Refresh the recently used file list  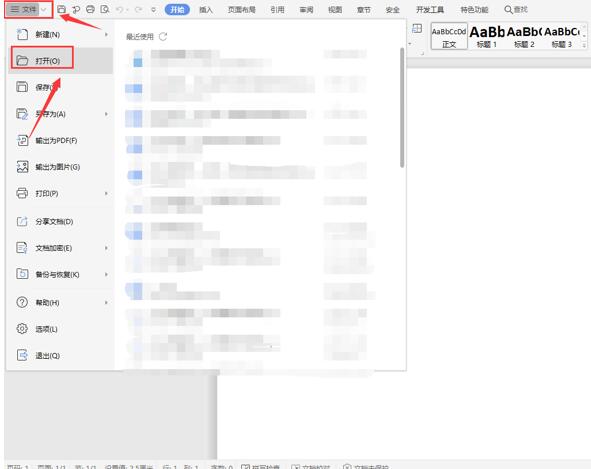click(x=163, y=37)
